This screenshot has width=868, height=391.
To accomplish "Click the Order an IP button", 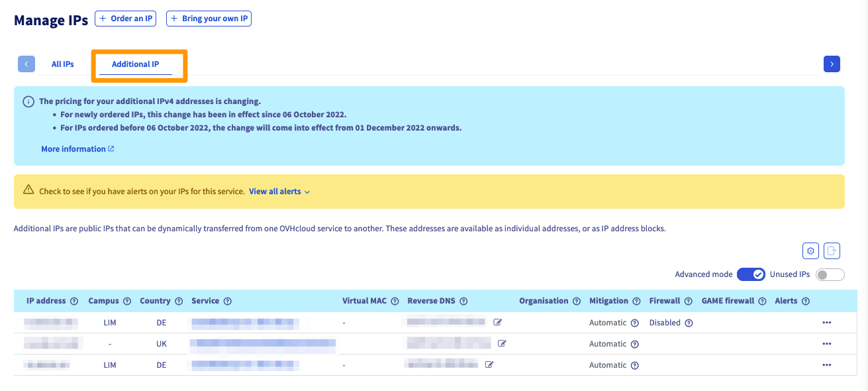I will click(x=125, y=19).
